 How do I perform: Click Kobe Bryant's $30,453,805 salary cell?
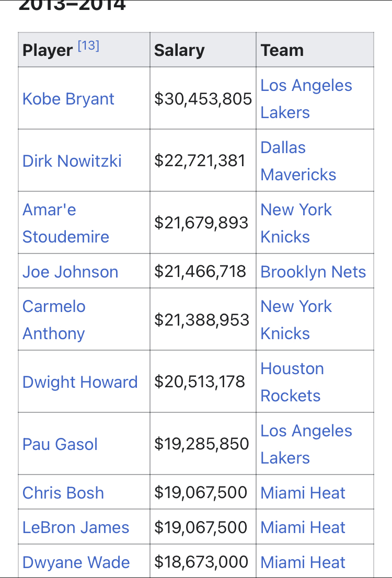pyautogui.click(x=203, y=99)
